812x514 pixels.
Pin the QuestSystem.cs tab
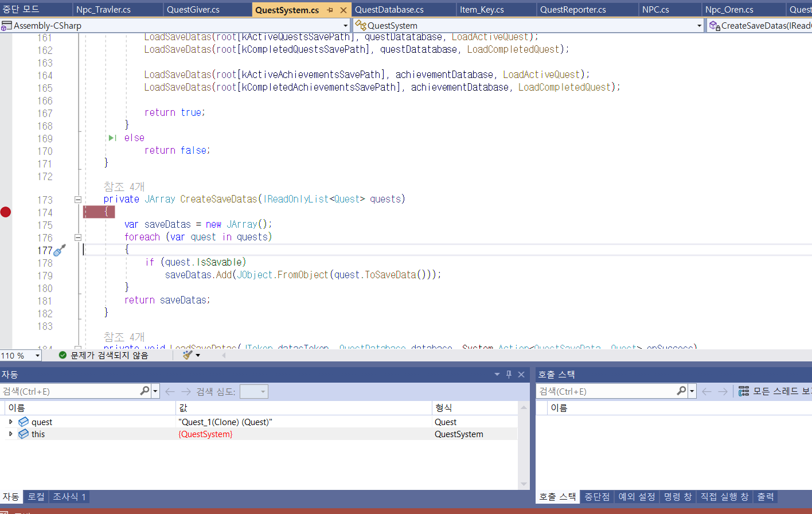pos(330,10)
